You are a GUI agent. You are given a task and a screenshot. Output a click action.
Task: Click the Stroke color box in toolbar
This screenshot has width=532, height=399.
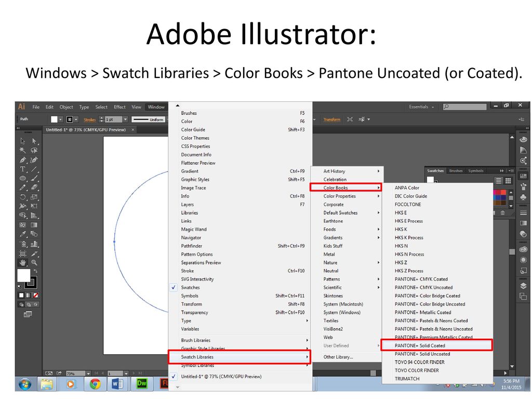[31, 282]
